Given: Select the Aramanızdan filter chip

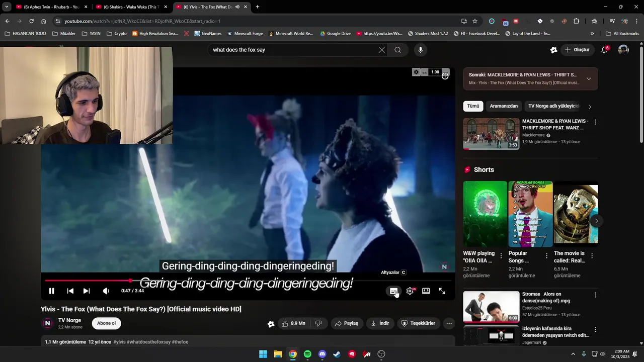Looking at the screenshot, I should (x=504, y=106).
